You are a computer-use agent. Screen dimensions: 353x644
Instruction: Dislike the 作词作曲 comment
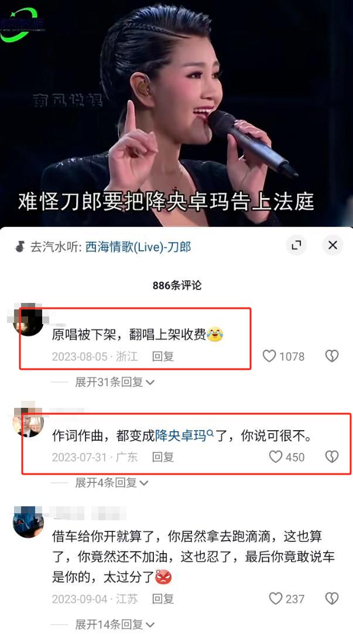(332, 456)
